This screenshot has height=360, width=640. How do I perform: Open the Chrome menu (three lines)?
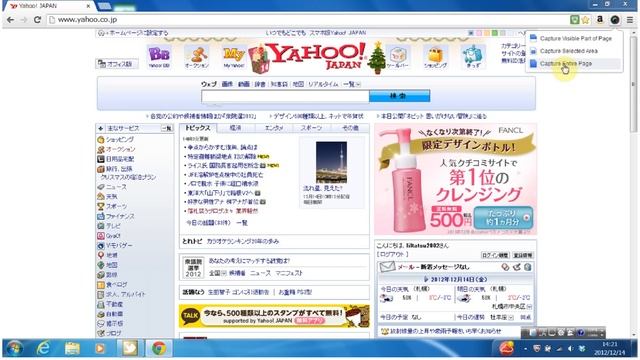pyautogui.click(x=630, y=20)
